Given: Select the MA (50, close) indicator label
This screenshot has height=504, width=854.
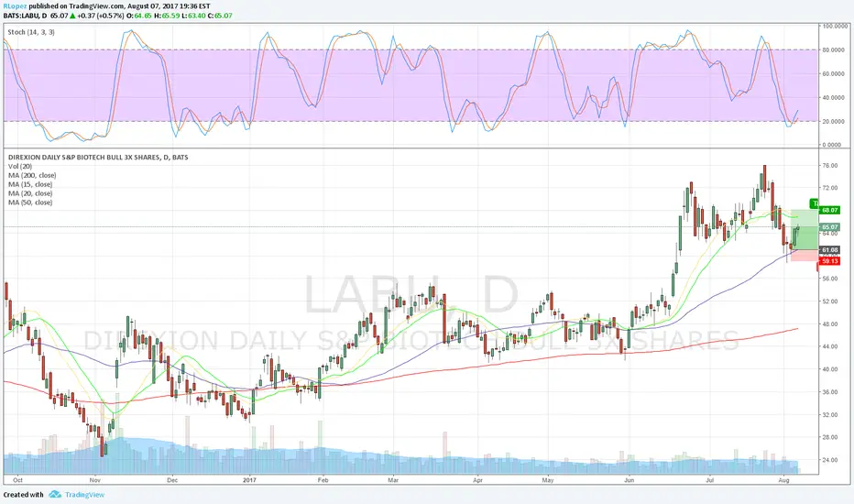Looking at the screenshot, I should (x=30, y=203).
